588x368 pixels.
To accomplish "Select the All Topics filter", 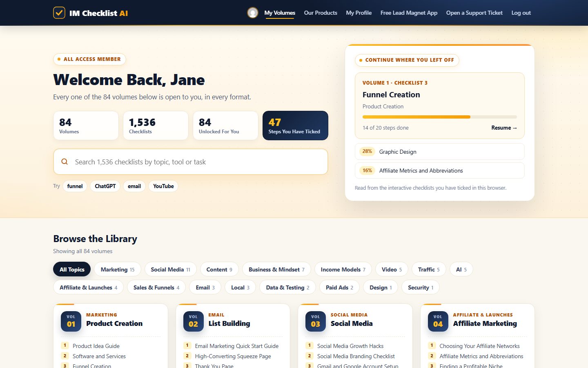I will tap(72, 269).
